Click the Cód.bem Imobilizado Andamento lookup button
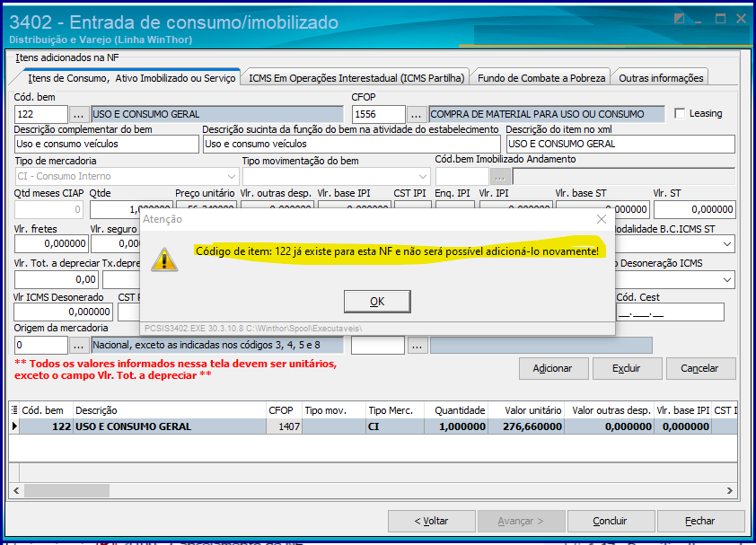Screen dimensions: 756x545 coord(500,177)
